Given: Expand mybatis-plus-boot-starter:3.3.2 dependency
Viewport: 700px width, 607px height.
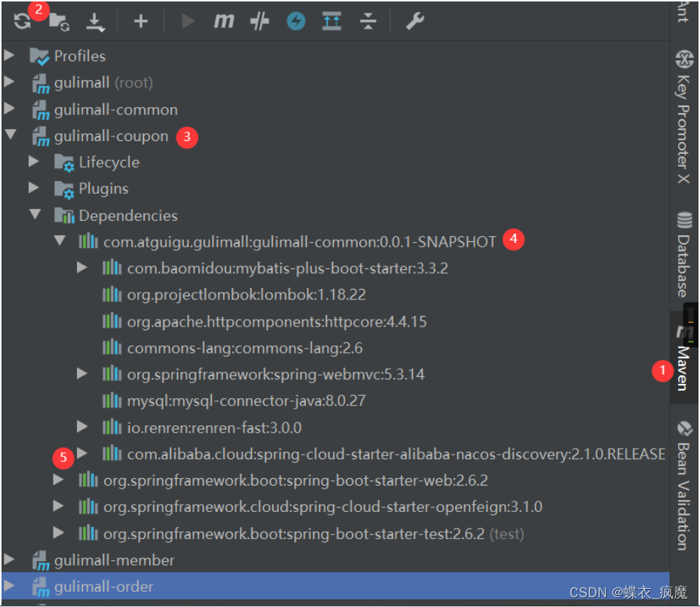Looking at the screenshot, I should (x=81, y=268).
